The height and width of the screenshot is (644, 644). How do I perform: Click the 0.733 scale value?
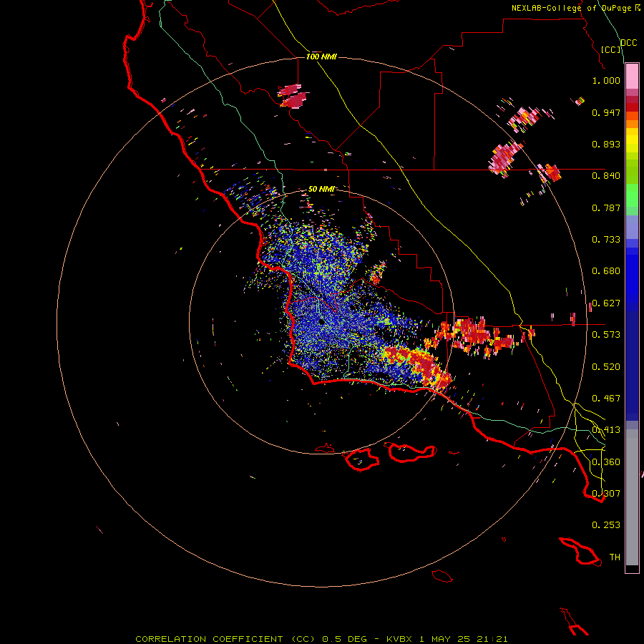click(x=606, y=240)
